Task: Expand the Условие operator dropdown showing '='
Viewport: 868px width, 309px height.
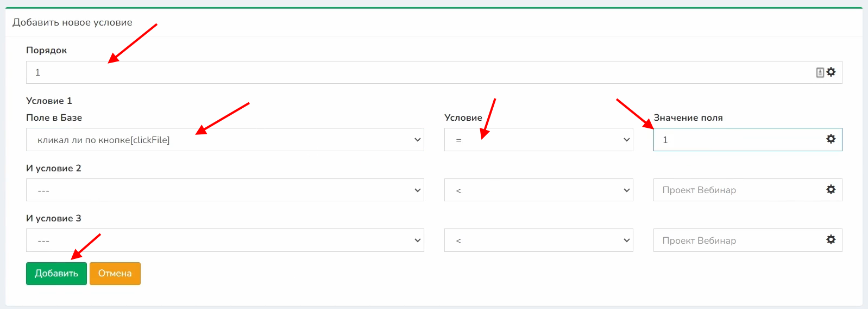Action: tap(538, 140)
